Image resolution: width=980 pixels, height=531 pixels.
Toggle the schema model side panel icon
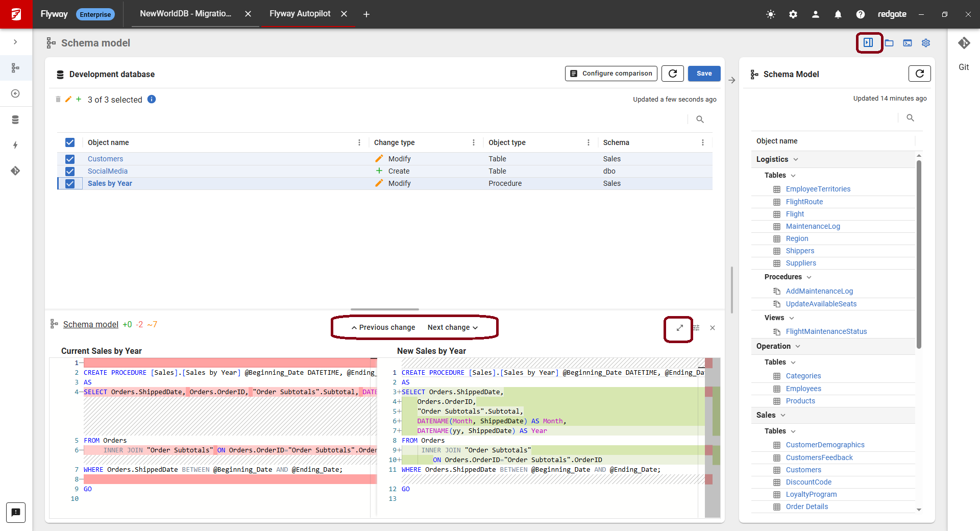click(868, 43)
